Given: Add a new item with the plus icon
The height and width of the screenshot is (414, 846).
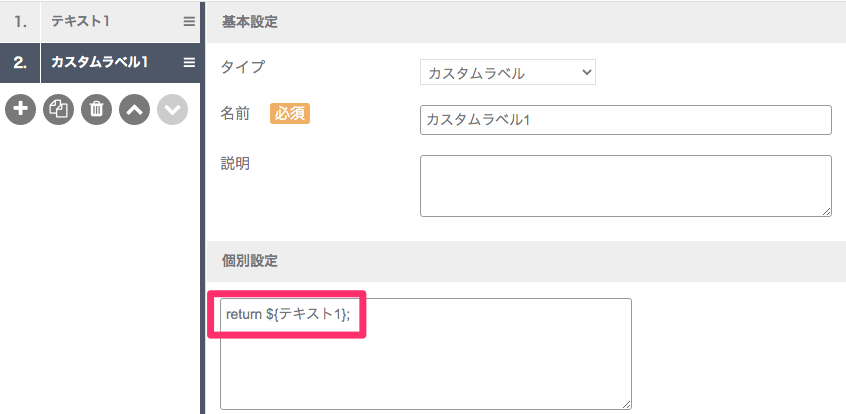Looking at the screenshot, I should pyautogui.click(x=21, y=110).
